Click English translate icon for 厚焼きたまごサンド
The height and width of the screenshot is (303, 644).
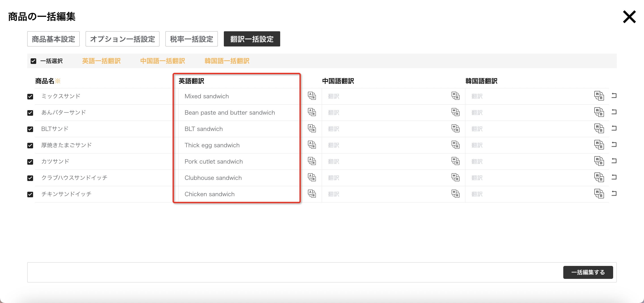click(x=312, y=145)
